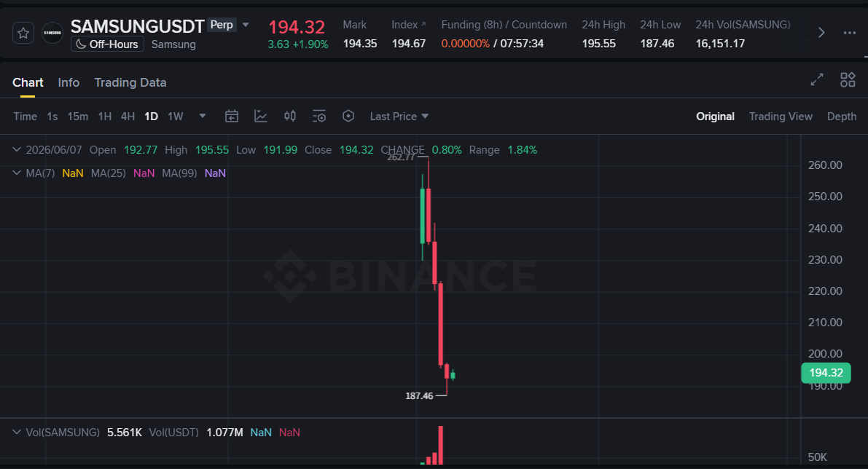
Task: Open the symbol selector dropdown arrow
Action: coord(246,25)
